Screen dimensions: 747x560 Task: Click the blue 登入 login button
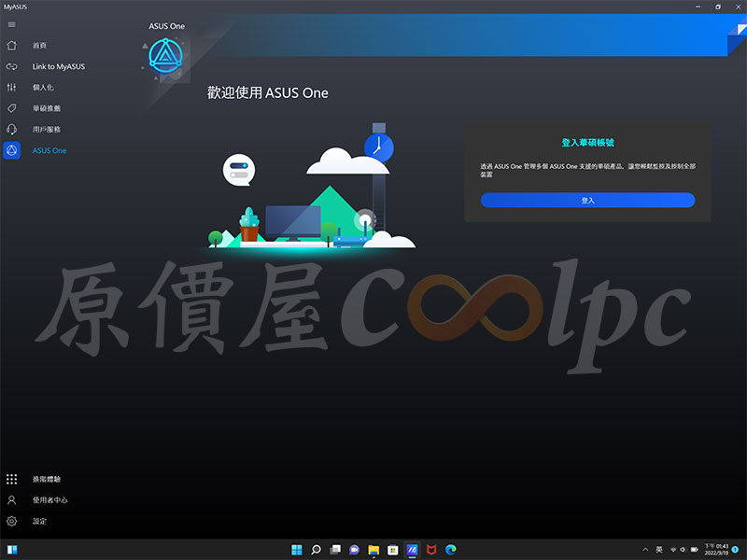point(588,201)
